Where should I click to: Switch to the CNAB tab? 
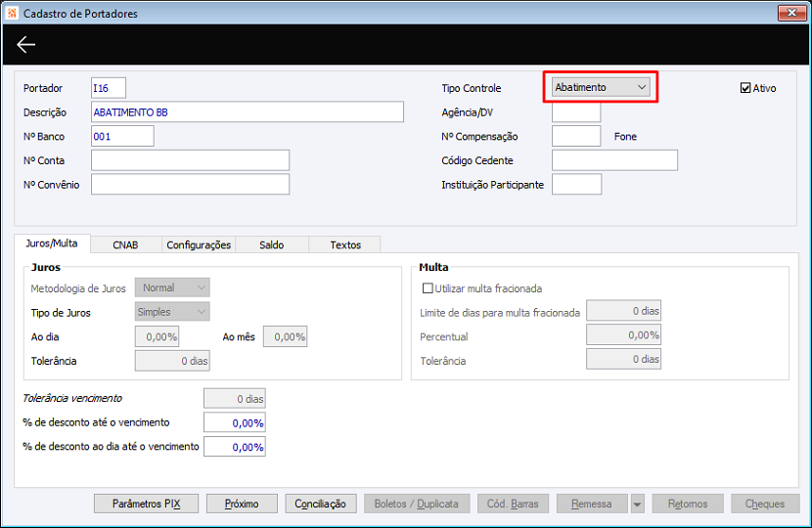coord(125,244)
